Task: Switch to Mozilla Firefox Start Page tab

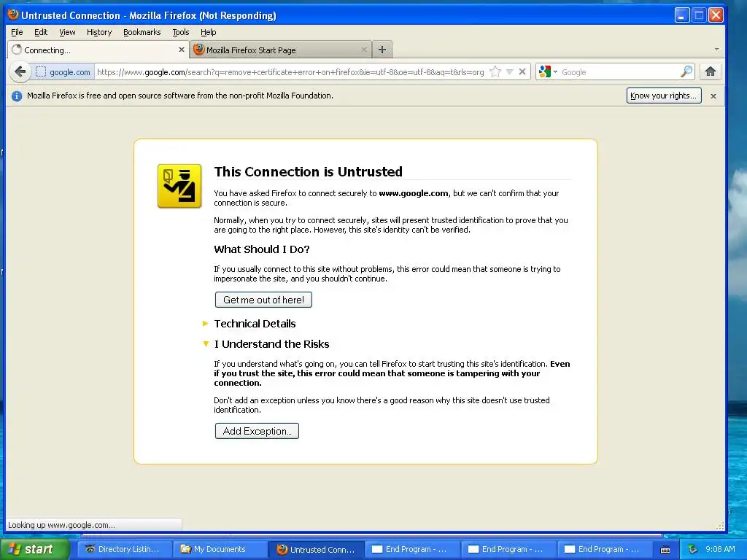Action: 280,50
